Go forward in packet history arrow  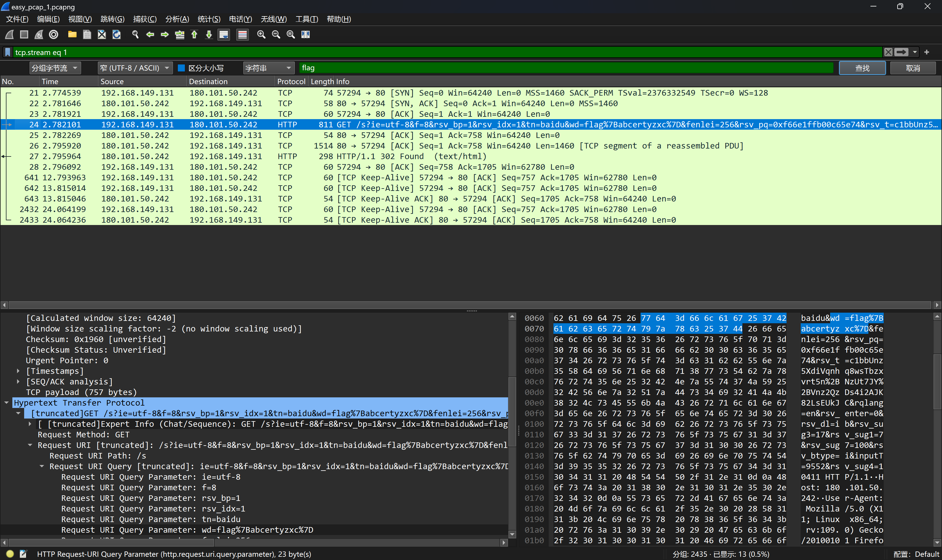point(165,34)
